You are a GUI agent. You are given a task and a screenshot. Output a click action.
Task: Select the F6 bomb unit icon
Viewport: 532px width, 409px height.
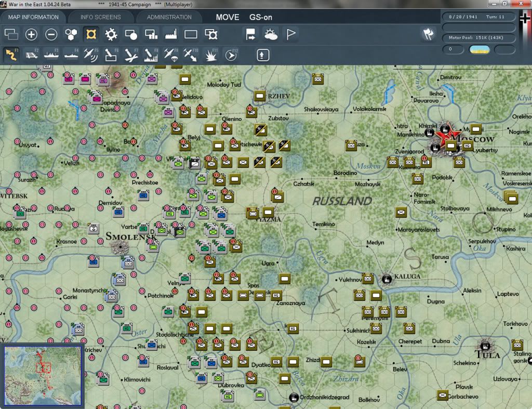click(111, 55)
